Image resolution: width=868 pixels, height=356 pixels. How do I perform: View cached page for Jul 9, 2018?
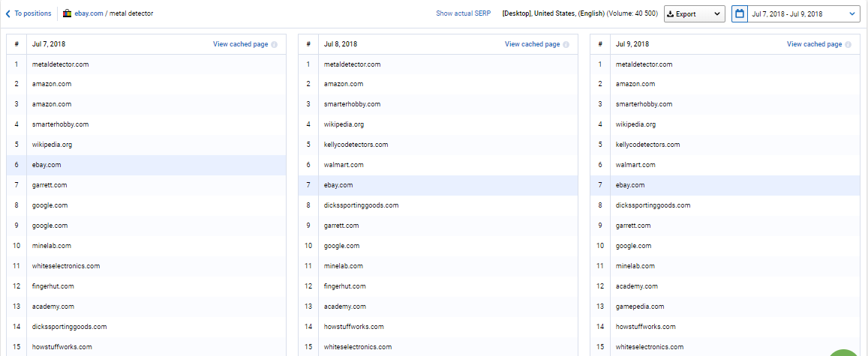(x=814, y=44)
